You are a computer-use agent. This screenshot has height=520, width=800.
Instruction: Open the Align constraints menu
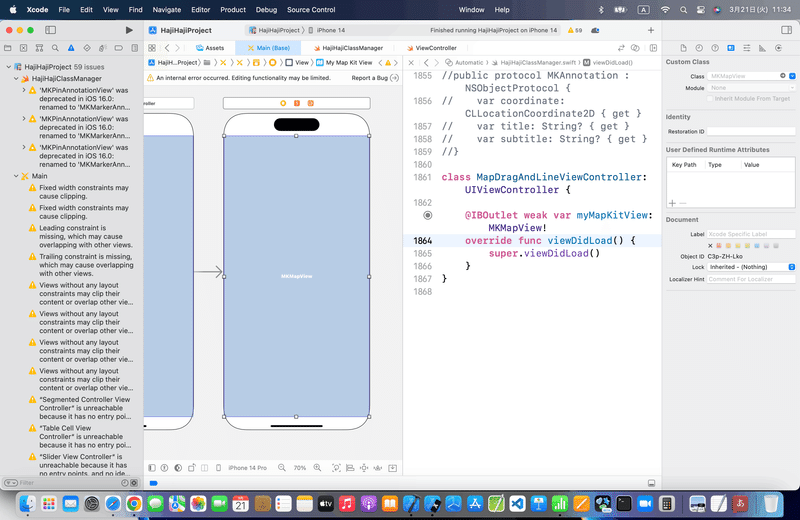[x=350, y=467]
